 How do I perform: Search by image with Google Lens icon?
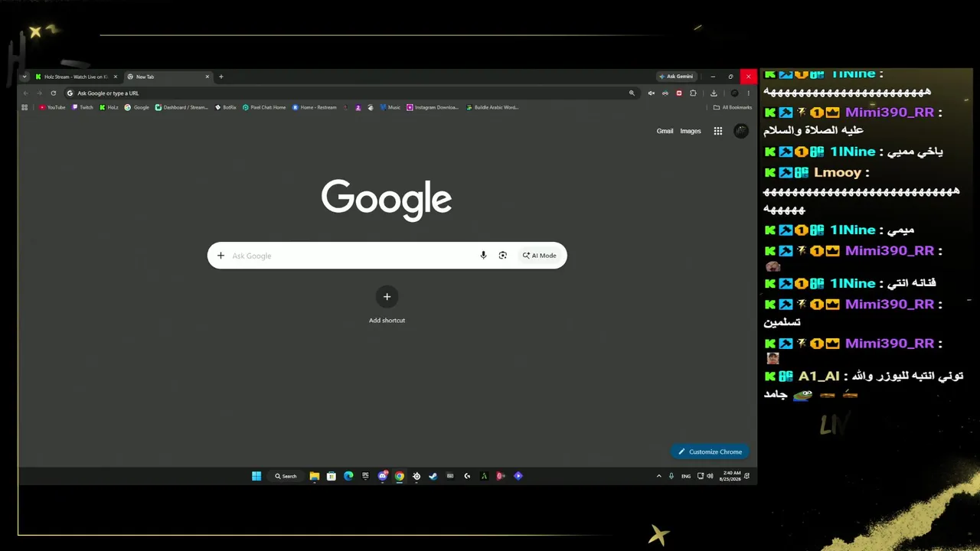point(503,256)
